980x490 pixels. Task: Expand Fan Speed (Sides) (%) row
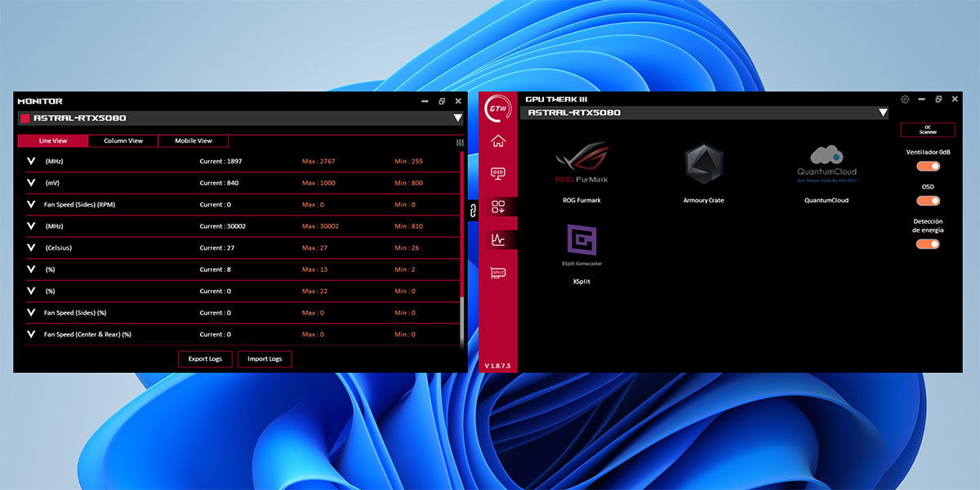(x=31, y=313)
